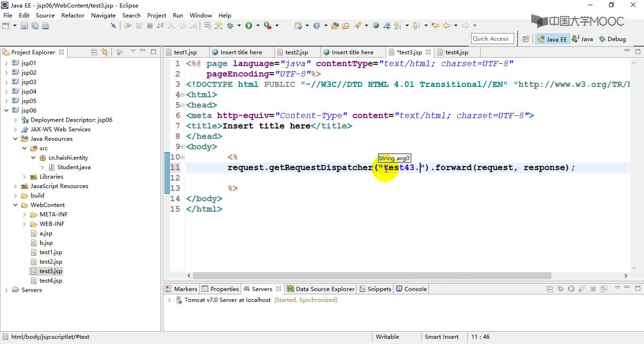Minimize the Project Explorer panel
The width and height of the screenshot is (644, 344).
point(144,51)
